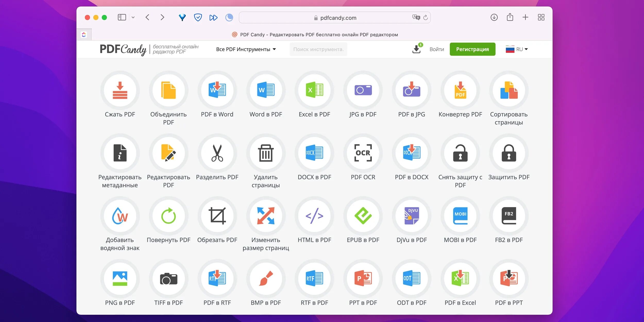Select the pinned tab
This screenshot has width=644, height=322.
click(x=84, y=35)
